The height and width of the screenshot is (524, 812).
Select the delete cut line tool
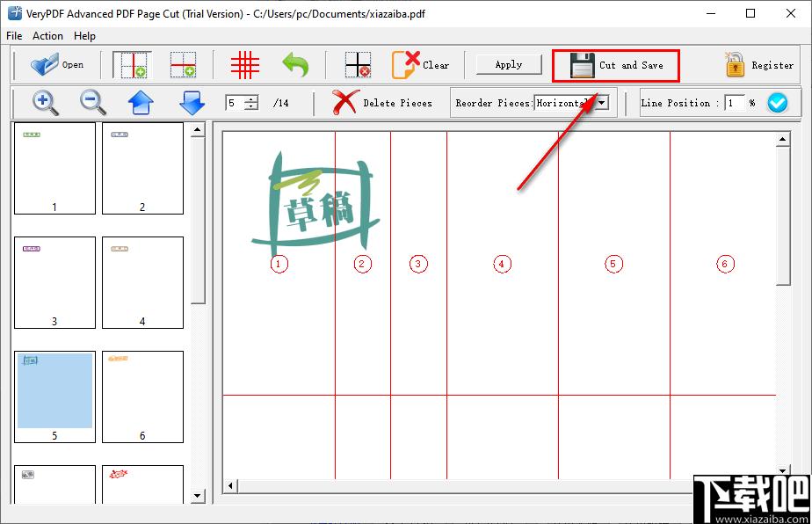pos(358,65)
